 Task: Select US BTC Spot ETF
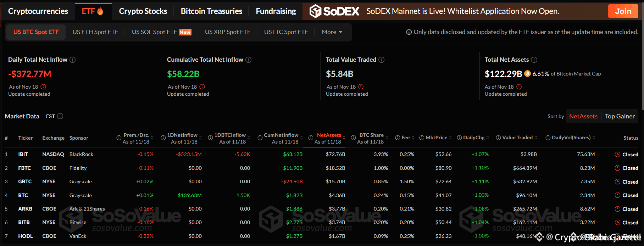[36, 32]
